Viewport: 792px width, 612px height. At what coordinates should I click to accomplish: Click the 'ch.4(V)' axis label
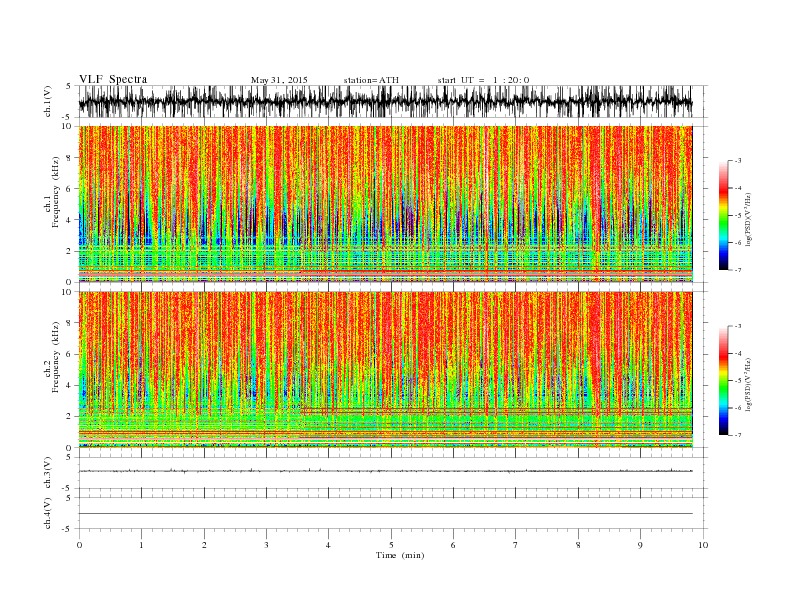48,513
